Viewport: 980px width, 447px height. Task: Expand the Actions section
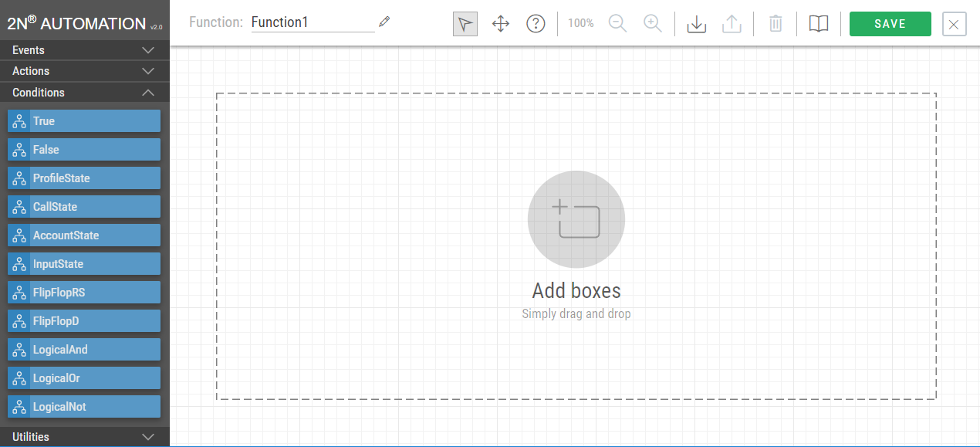click(x=84, y=71)
